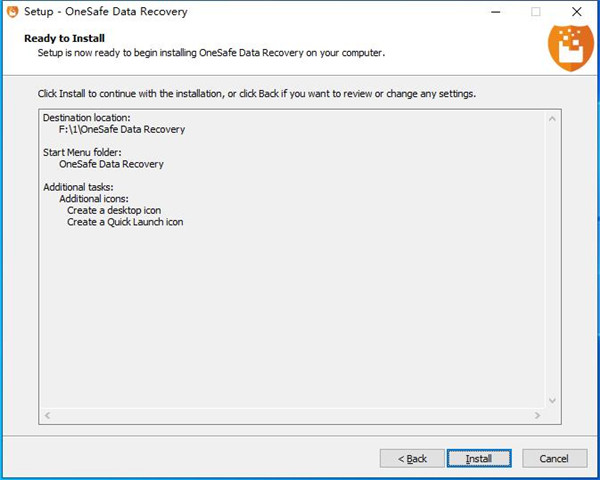Click the 'Create a Quick Launch icon' line
Viewport: 600px width, 480px height.
click(125, 222)
